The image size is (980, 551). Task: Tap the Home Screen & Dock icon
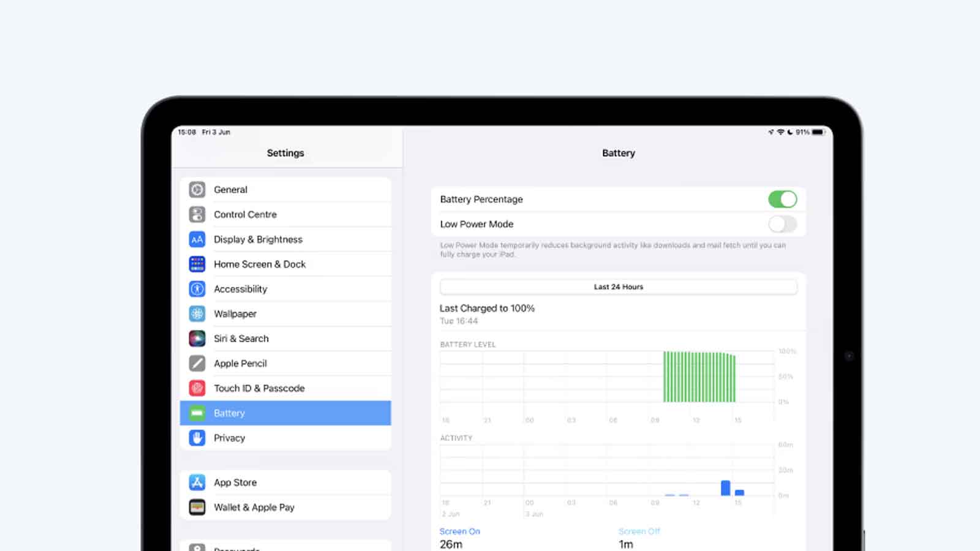pos(197,264)
